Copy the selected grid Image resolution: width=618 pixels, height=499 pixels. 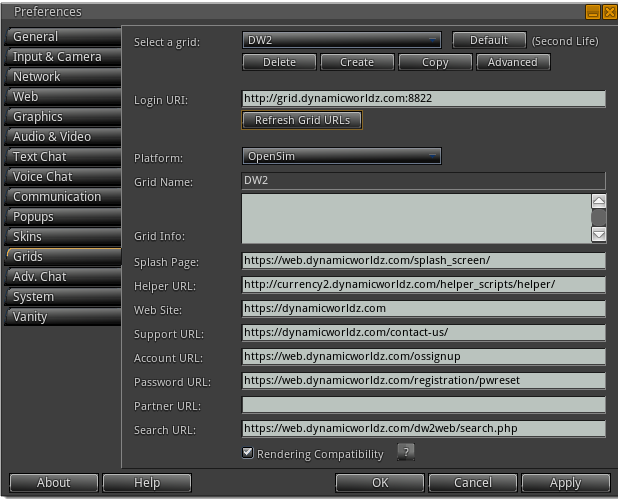click(435, 62)
